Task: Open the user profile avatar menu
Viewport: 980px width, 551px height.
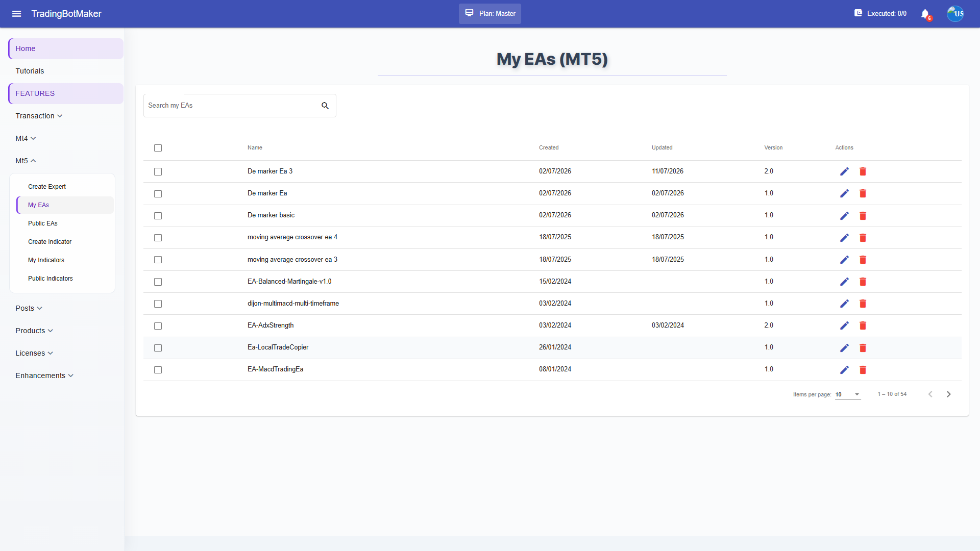Action: coord(955,14)
